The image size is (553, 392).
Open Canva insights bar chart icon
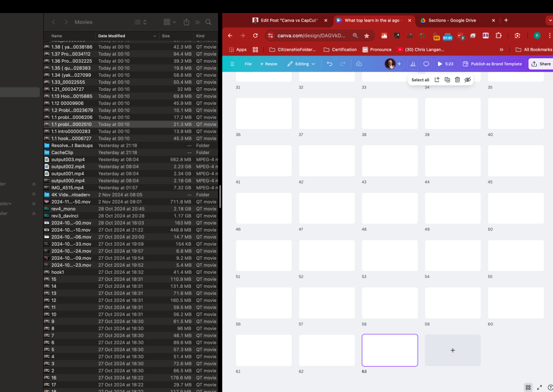(x=412, y=64)
